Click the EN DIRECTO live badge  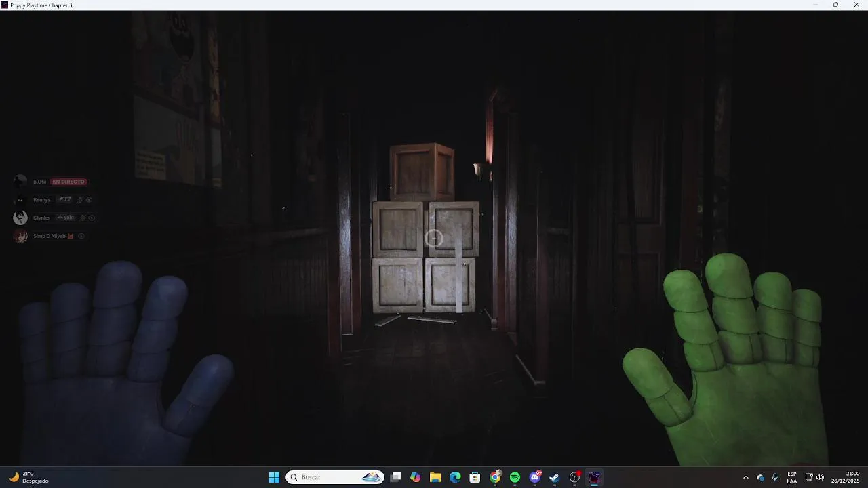pos(68,182)
